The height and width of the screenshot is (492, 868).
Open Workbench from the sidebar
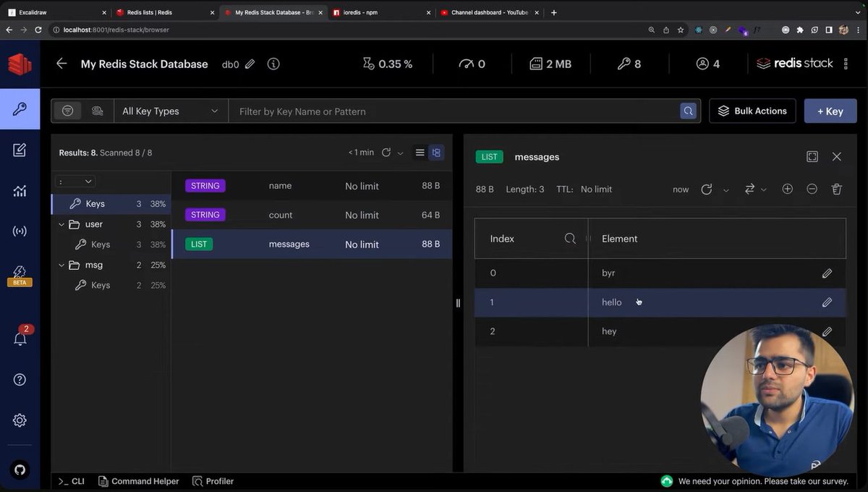tap(20, 150)
